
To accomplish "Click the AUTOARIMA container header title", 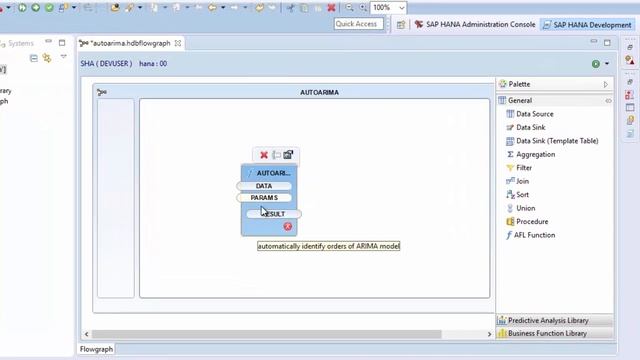I will 320,93.
